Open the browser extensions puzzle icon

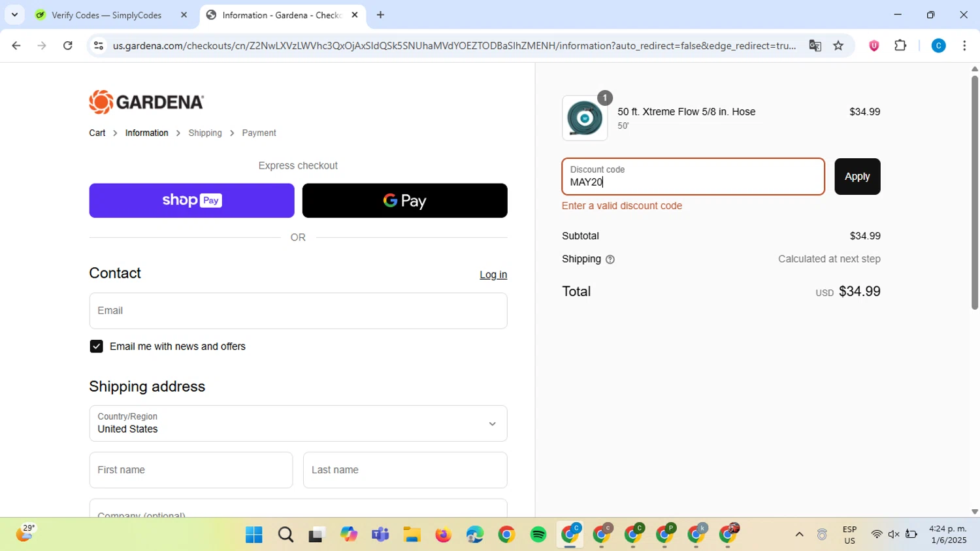(900, 46)
